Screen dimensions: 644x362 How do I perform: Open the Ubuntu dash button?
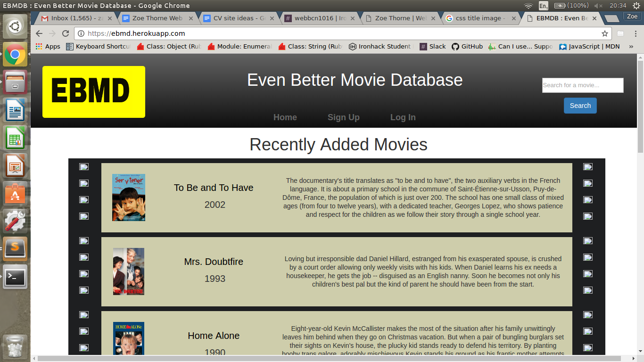click(15, 26)
